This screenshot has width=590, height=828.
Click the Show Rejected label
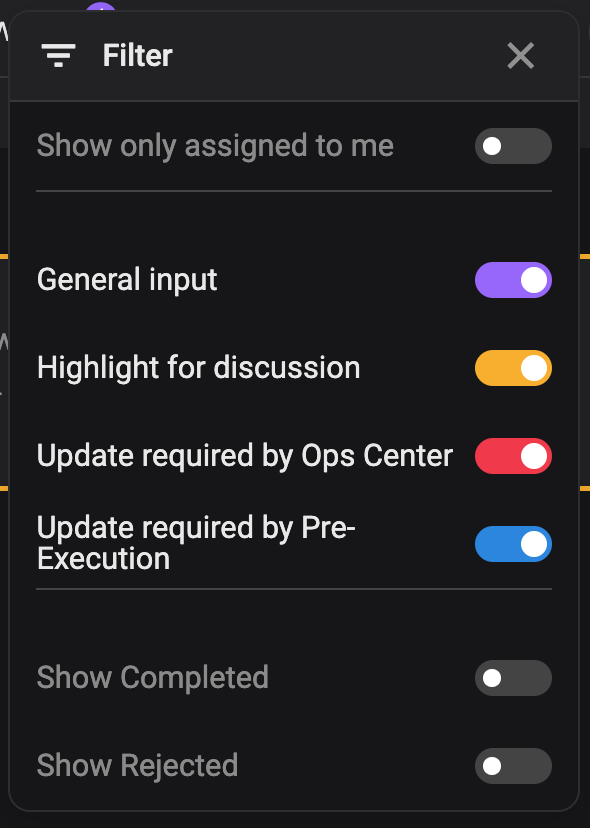(137, 765)
